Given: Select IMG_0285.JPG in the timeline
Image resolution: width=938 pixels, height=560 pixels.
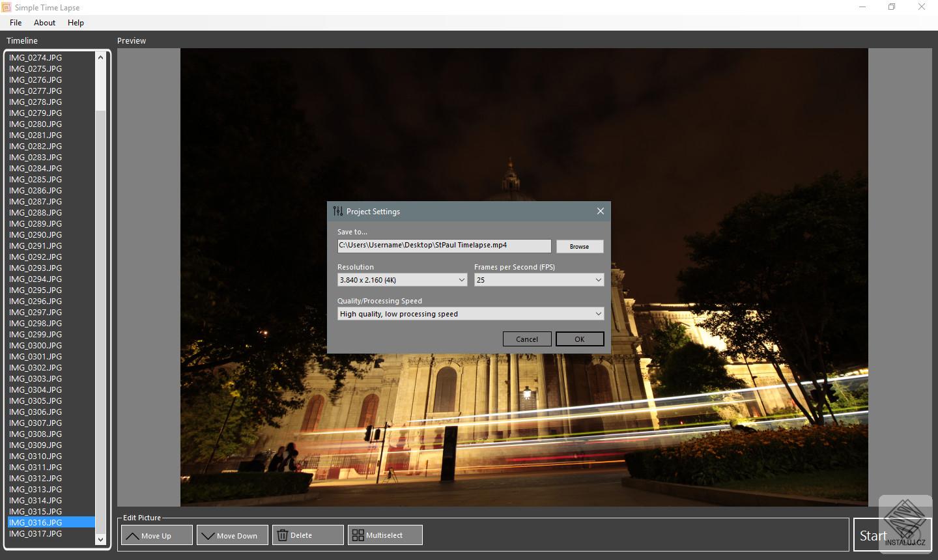Looking at the screenshot, I should 51,179.
